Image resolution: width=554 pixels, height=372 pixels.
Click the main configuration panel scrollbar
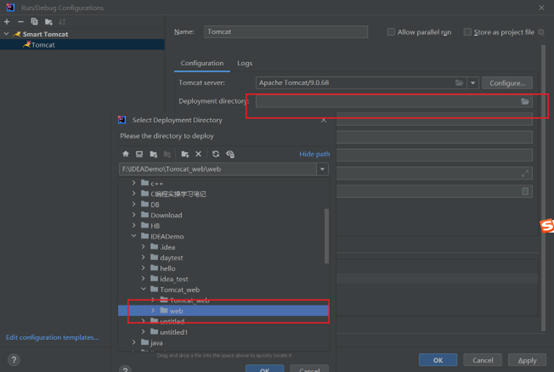[543, 187]
